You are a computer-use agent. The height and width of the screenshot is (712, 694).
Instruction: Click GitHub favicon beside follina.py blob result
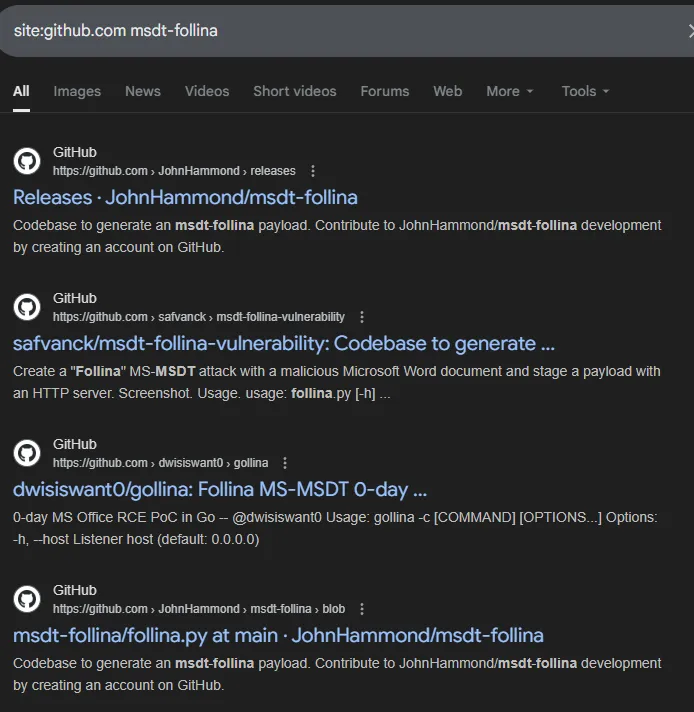pyautogui.click(x=27, y=599)
